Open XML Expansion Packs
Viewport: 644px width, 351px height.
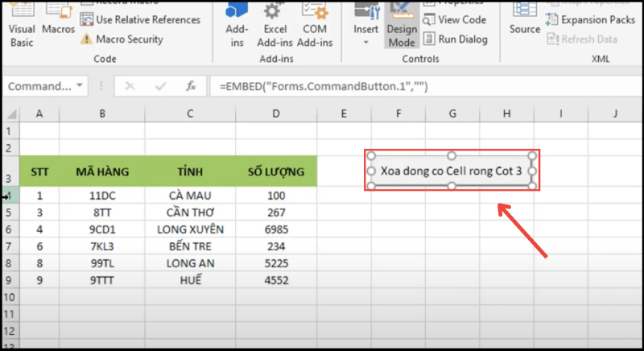[590, 19]
